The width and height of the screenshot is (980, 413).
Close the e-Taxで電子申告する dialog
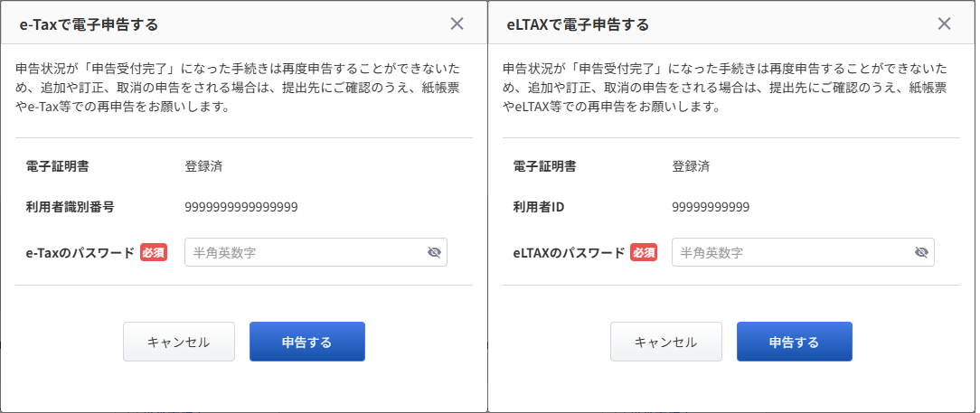[457, 23]
